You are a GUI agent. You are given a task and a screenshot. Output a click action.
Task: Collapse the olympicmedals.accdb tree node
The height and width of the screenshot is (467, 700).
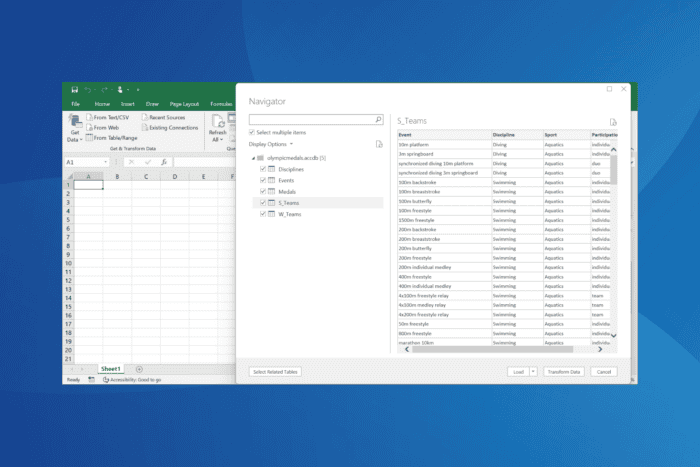pyautogui.click(x=253, y=158)
